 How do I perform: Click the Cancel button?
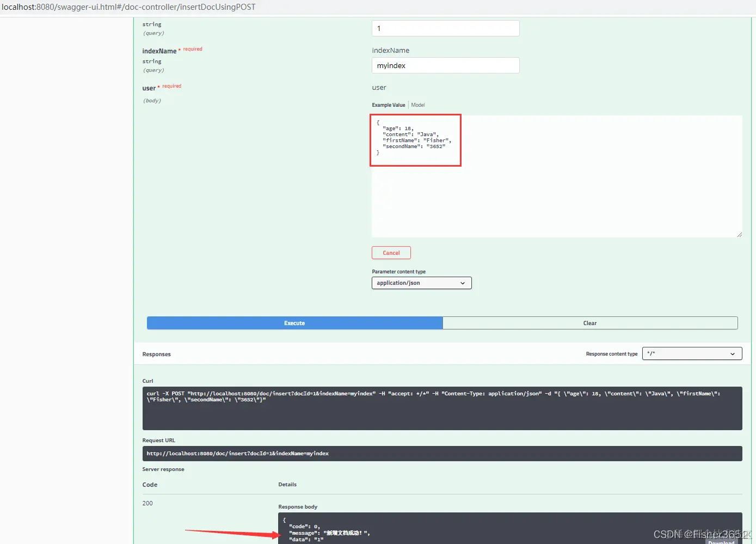[391, 253]
